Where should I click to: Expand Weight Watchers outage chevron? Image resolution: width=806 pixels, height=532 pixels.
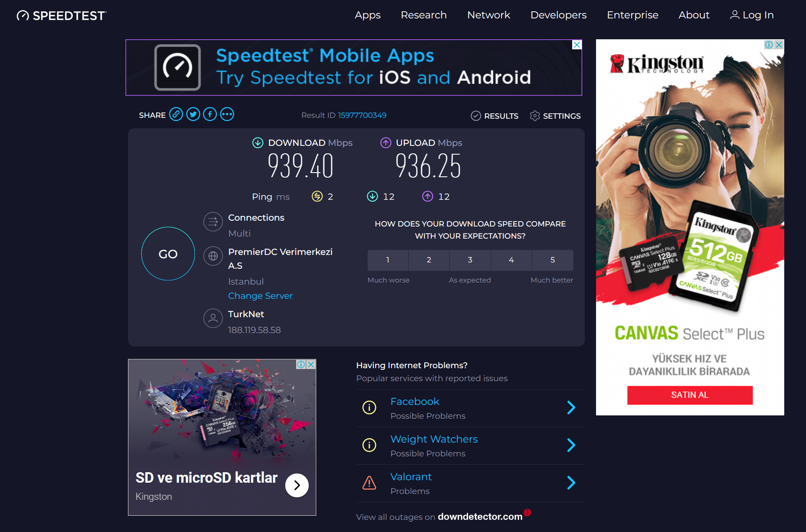click(x=571, y=445)
